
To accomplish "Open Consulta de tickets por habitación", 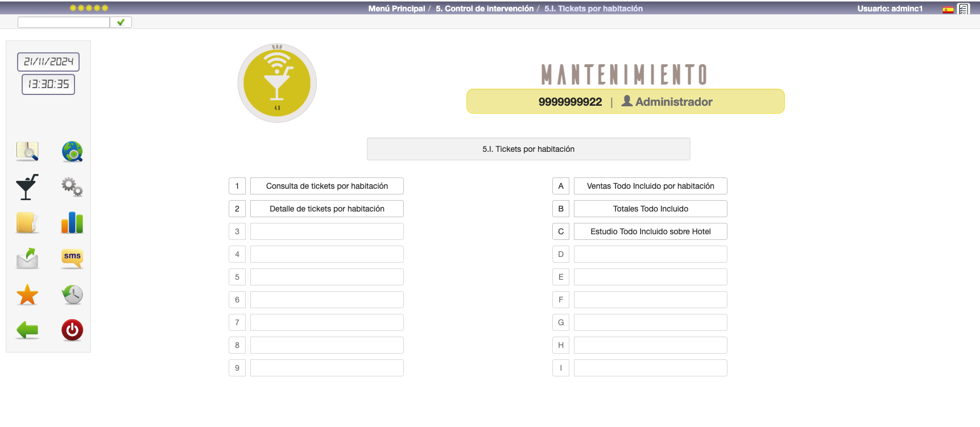I will [x=327, y=186].
